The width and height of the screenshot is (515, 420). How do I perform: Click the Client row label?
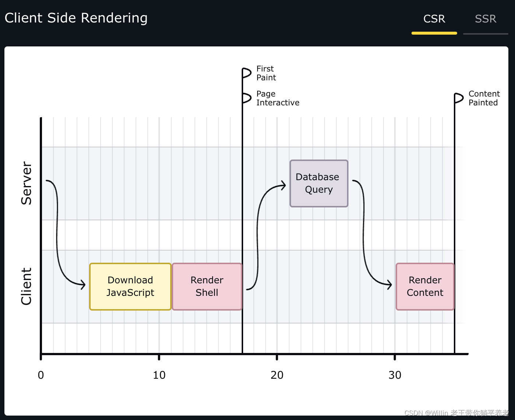26,286
